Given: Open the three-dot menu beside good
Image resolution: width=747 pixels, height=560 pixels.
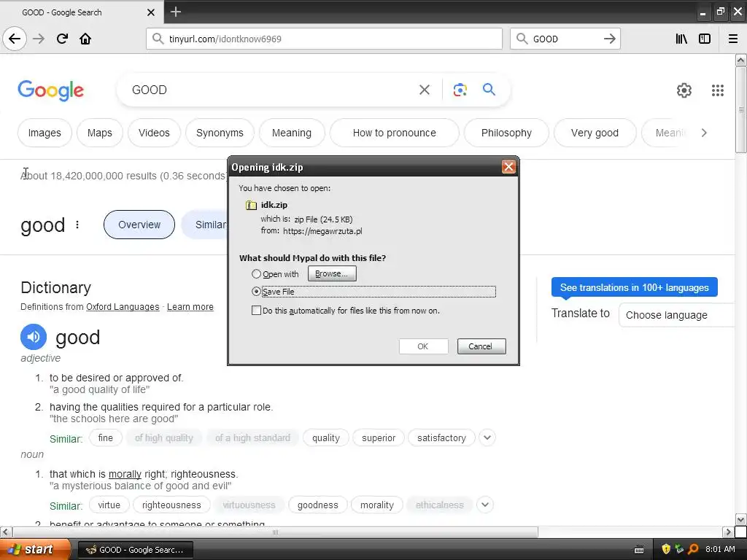Looking at the screenshot, I should point(77,225).
